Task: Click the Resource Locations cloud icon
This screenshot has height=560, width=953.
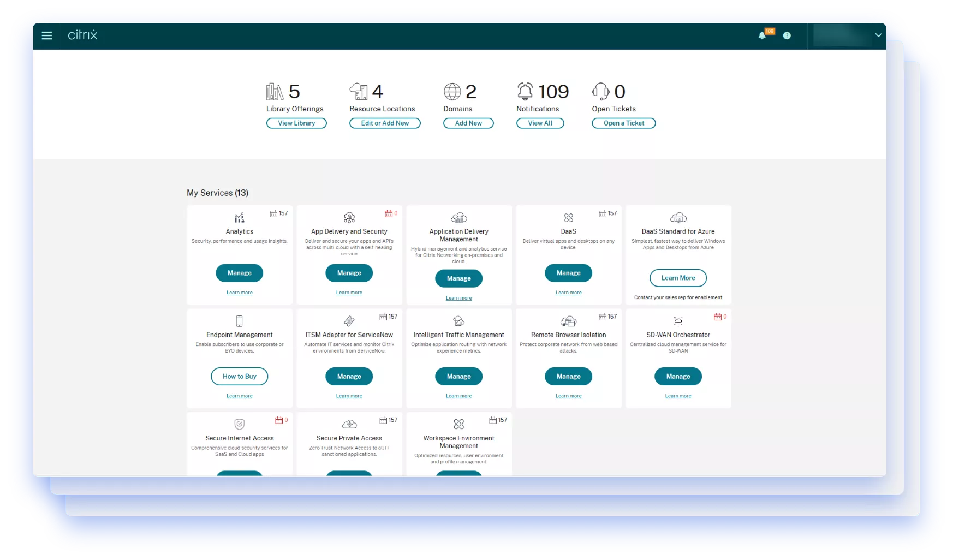Action: tap(359, 92)
